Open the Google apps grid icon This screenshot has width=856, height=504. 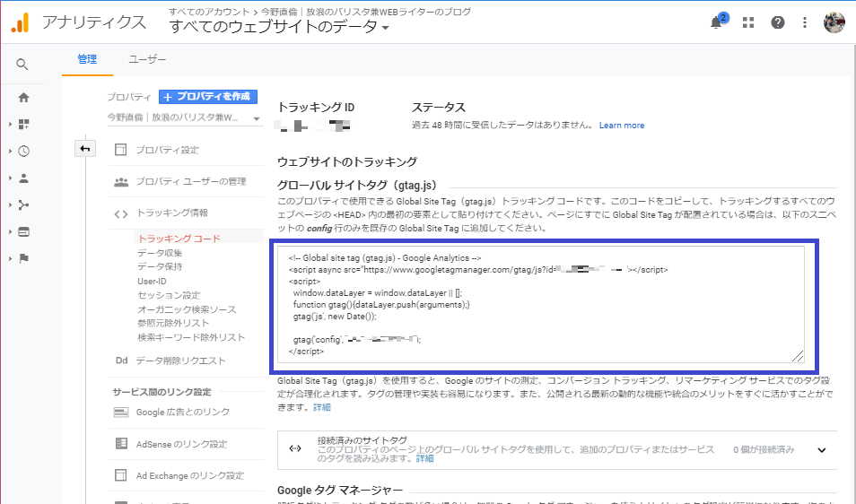tap(748, 22)
